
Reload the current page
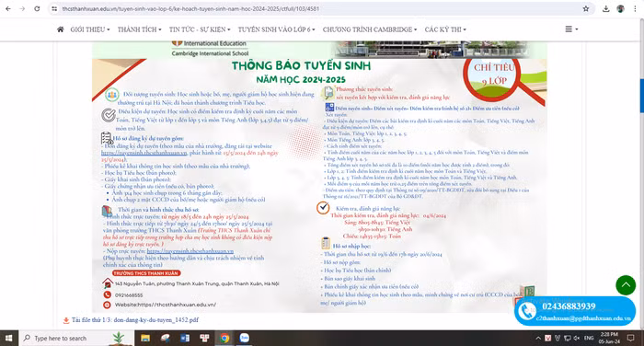[37, 8]
